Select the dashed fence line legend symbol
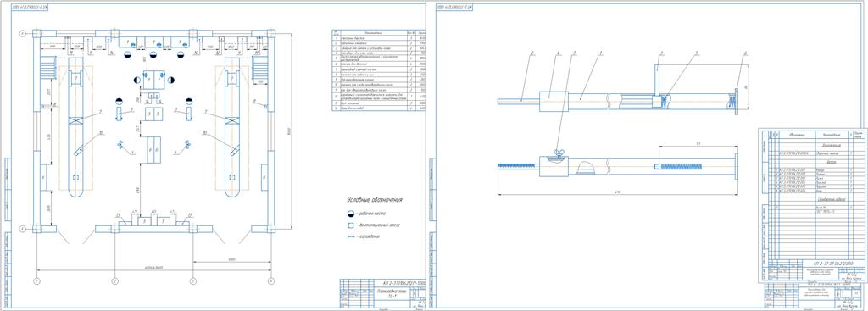The image size is (868, 311). 350,236
